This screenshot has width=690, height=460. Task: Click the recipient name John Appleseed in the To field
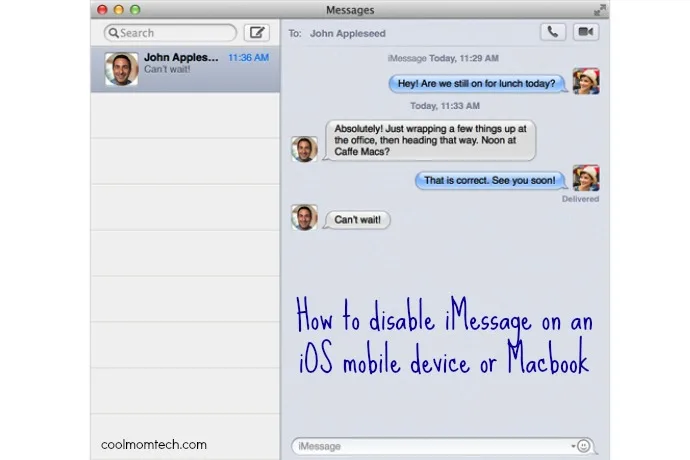pos(347,33)
